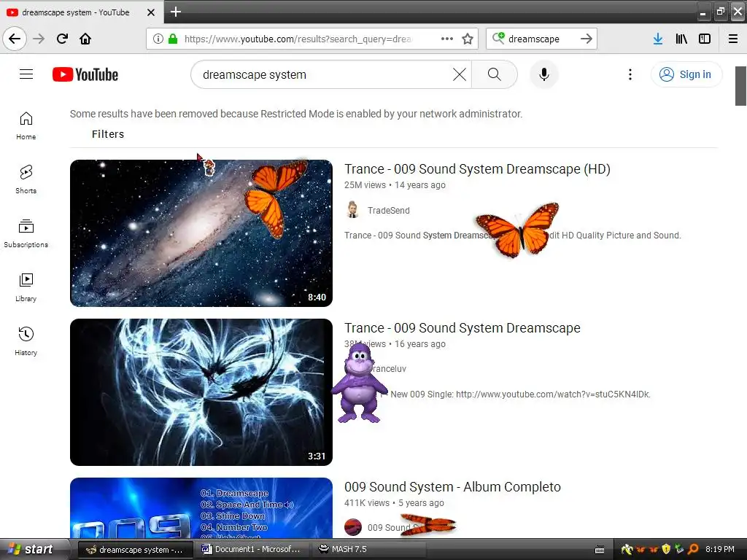Open the galaxy thumbnail video 8:40

pos(201,233)
